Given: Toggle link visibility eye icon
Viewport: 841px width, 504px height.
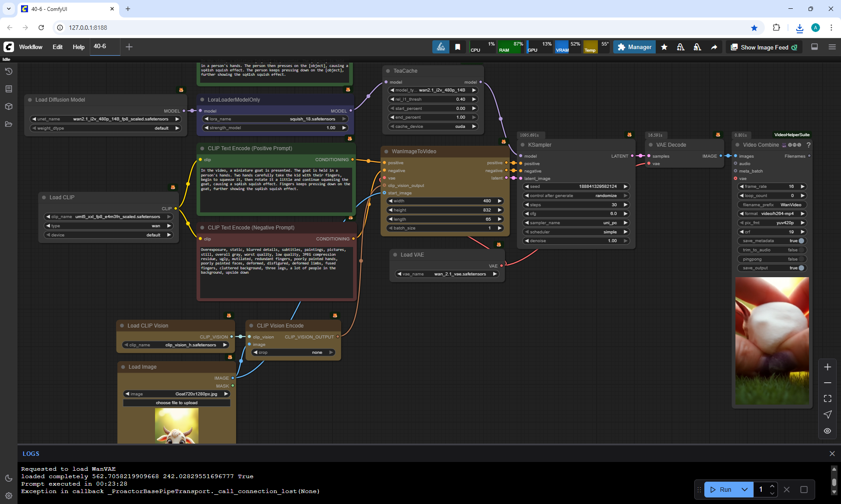Looking at the screenshot, I should pos(827,431).
